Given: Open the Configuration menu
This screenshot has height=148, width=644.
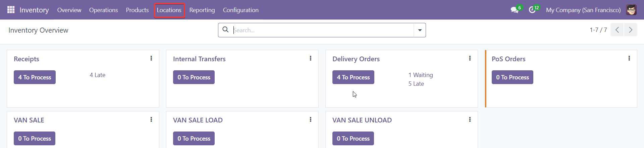Looking at the screenshot, I should (240, 10).
